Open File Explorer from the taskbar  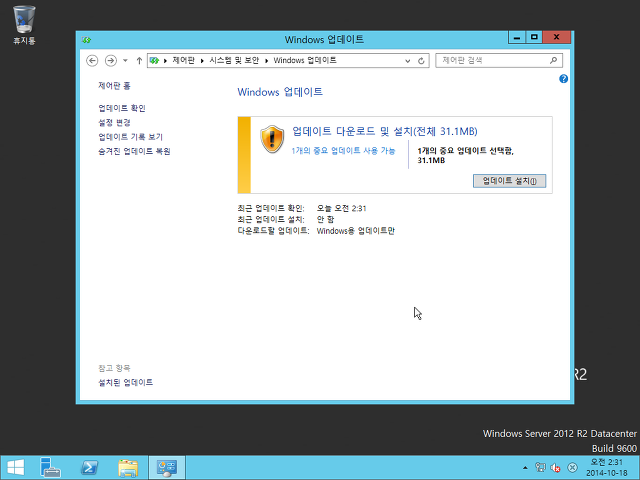[x=128, y=467]
